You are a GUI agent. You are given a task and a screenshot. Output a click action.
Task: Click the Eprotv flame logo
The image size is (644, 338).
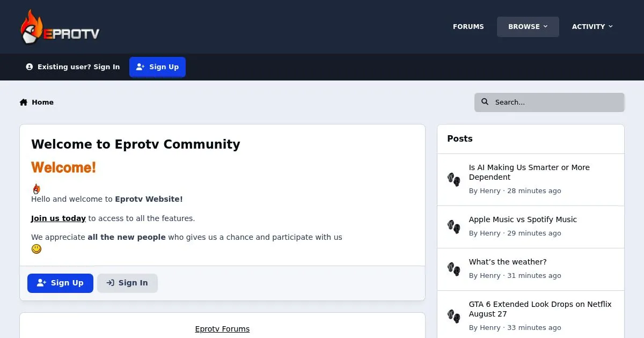pyautogui.click(x=60, y=27)
